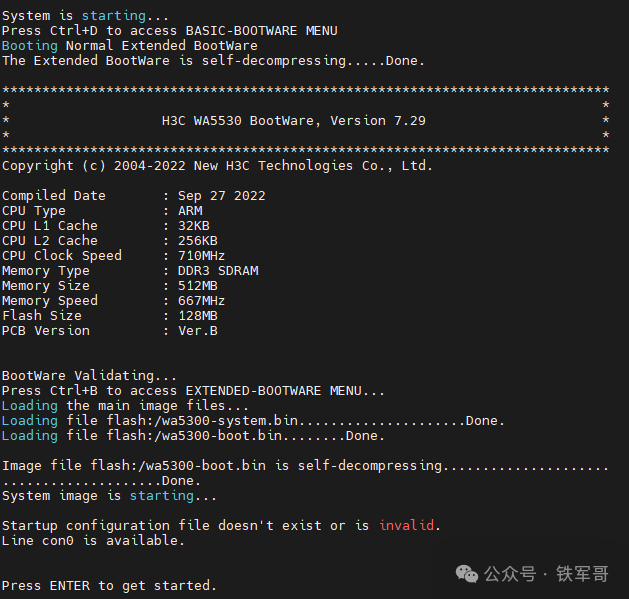Viewport: 629px width, 599px height.
Task: Click the red 'invalid' word
Action: pyautogui.click(x=408, y=525)
